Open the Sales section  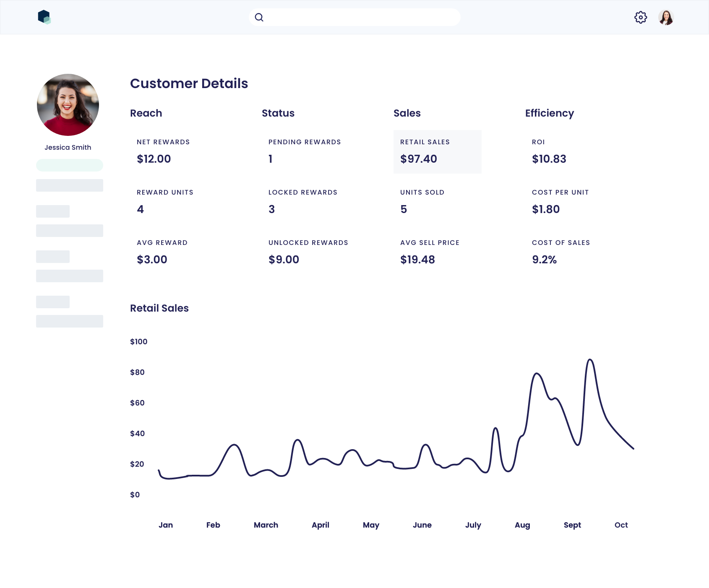coord(407,113)
